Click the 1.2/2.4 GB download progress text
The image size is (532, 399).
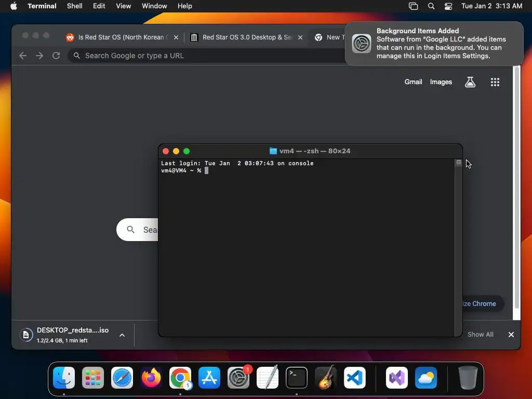(62, 340)
